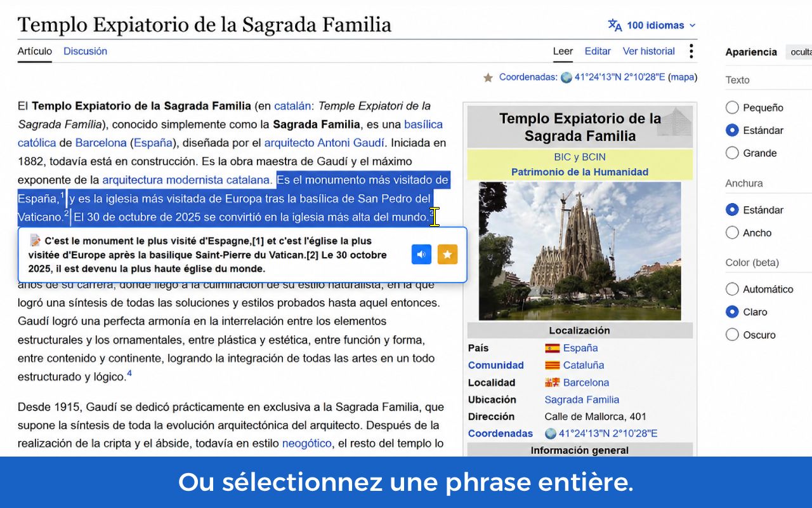Play the translation audio with the speaker button
The image size is (812, 508).
pos(421,255)
